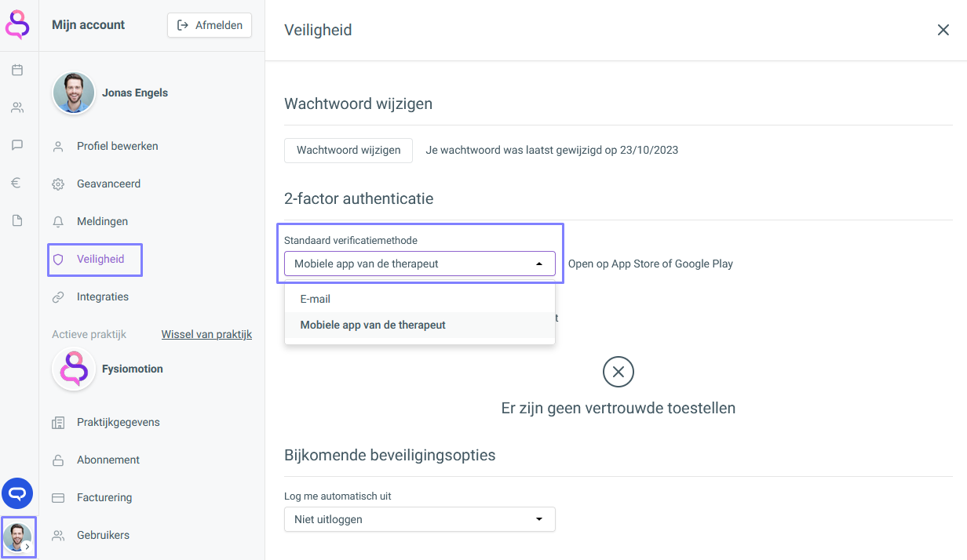Open the calendar icon in left rail
The width and height of the screenshot is (967, 560).
tap(17, 70)
